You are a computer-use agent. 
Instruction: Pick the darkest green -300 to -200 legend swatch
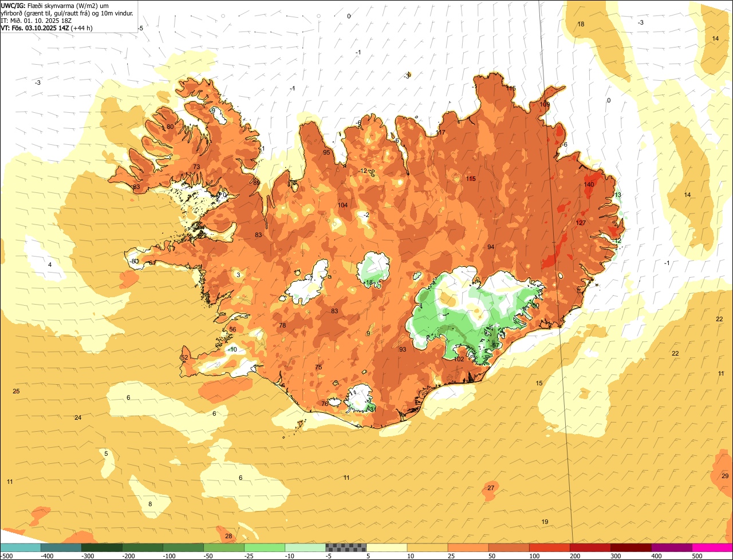(102, 547)
